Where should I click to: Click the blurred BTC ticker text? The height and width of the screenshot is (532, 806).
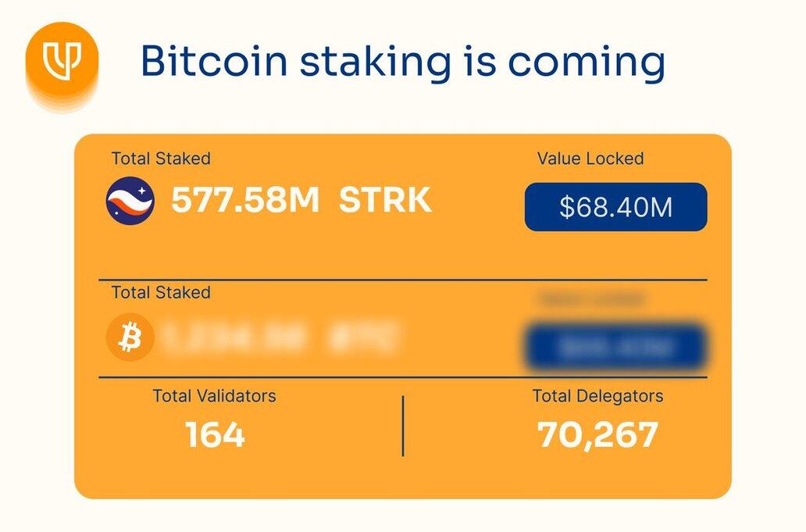363,337
